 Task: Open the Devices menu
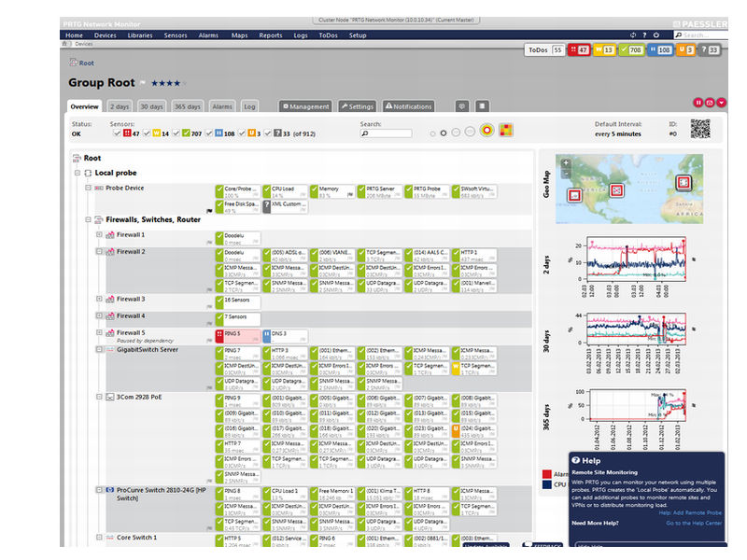click(106, 35)
